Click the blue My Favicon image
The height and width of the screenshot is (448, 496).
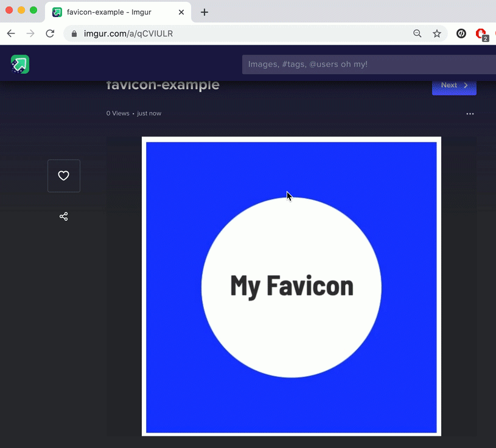292,286
